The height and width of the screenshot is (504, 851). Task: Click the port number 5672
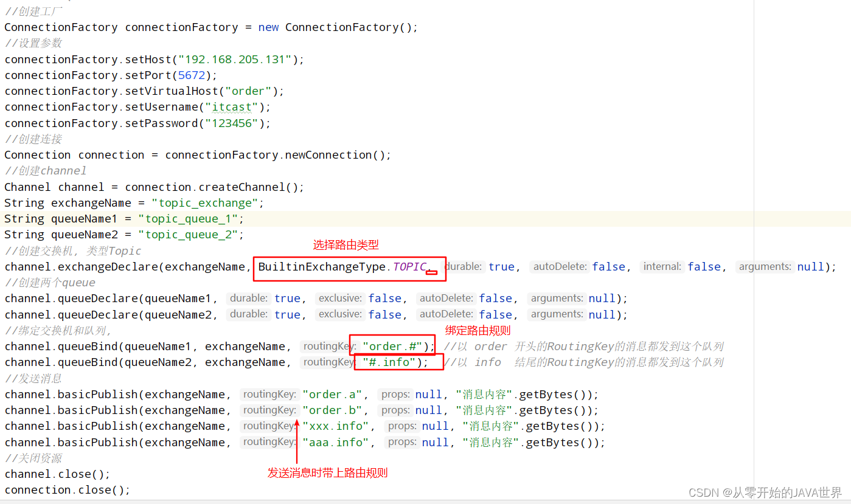coord(192,75)
